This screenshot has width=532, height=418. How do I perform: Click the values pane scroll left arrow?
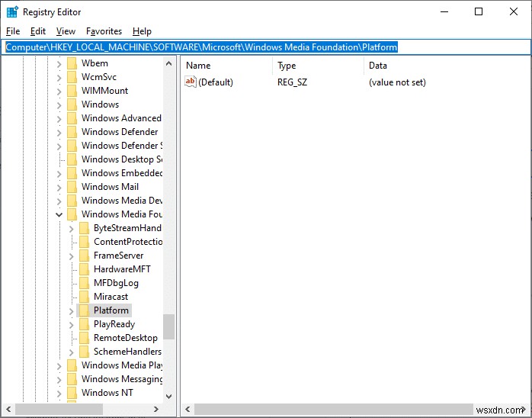point(187,409)
